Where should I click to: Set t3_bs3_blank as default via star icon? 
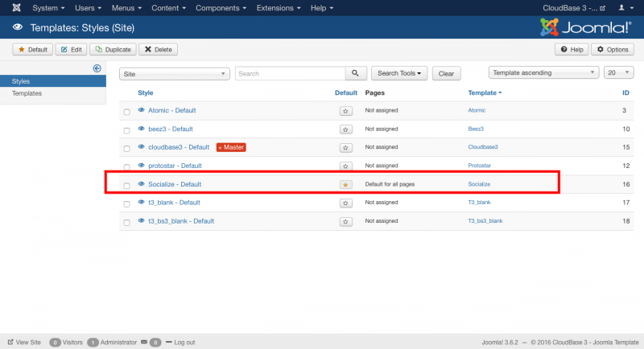click(x=346, y=221)
